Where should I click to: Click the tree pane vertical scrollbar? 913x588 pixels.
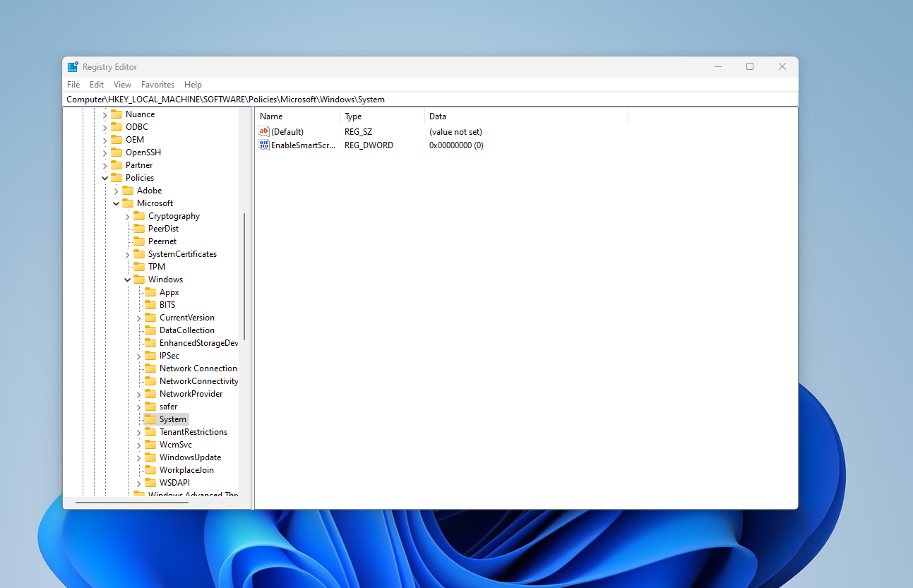pos(244,277)
